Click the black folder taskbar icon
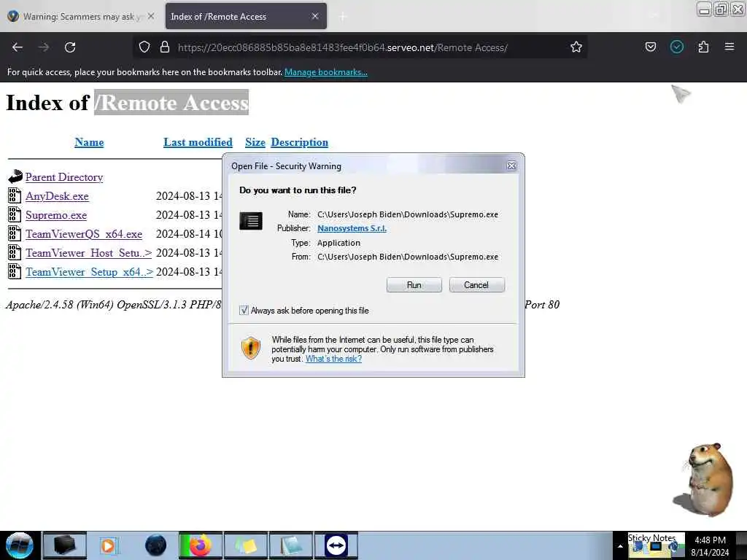747x560 pixels. click(x=65, y=545)
